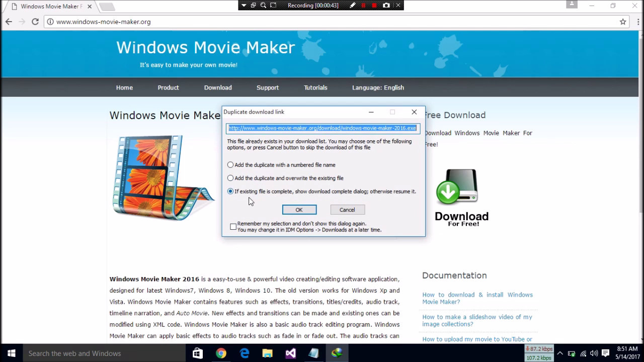This screenshot has height=362, width=644.
Task: Open the notebook app taskbar icon
Action: tap(313, 353)
